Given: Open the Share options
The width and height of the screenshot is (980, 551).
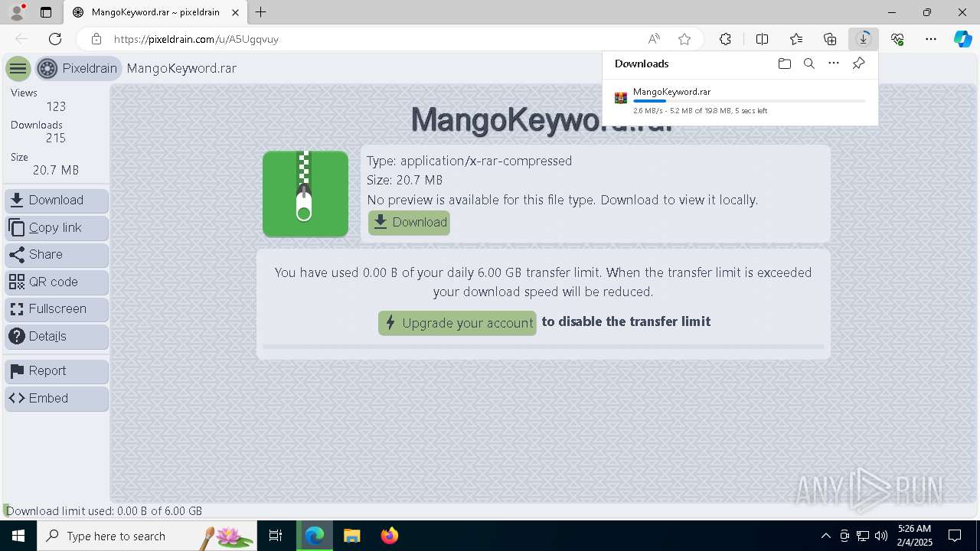Looking at the screenshot, I should pos(57,255).
